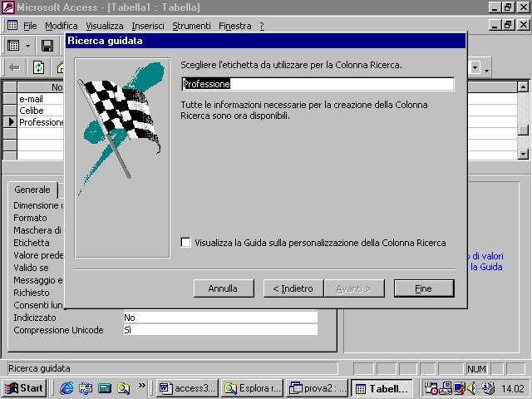
Task: Open the datasheet view toolbar icon
Action: point(13,46)
